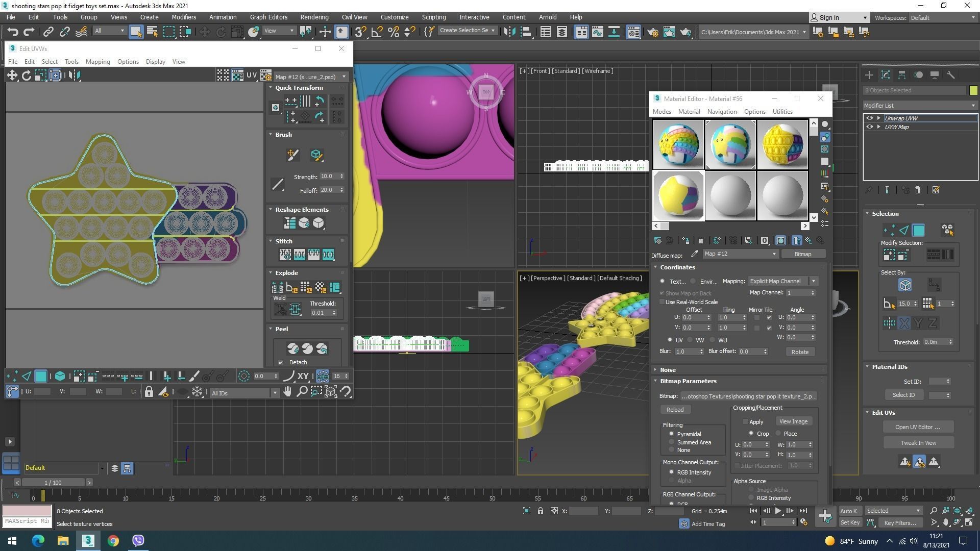
Task: Enable the Use Real-World Scale checkbox
Action: (662, 302)
